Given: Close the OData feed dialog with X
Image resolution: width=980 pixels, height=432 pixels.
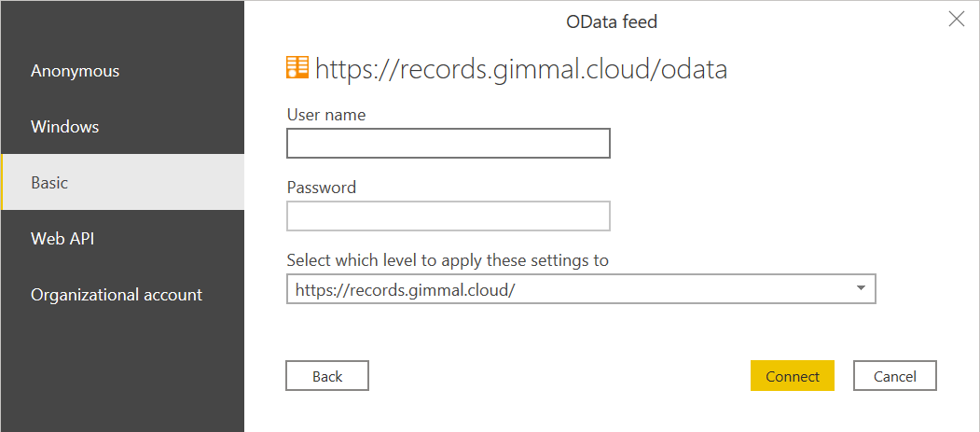Looking at the screenshot, I should point(957,20).
